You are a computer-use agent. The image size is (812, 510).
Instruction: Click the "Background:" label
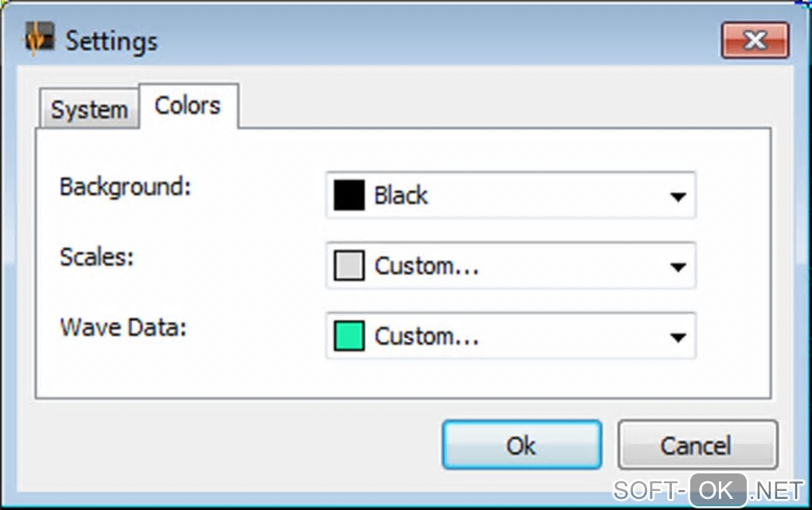tap(126, 187)
